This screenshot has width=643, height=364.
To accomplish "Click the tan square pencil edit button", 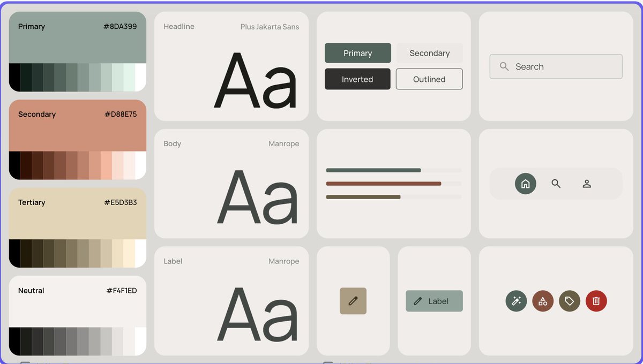I will [x=353, y=301].
